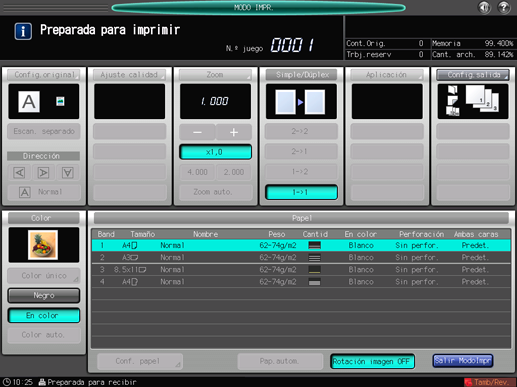Click the zoom minus button
Image resolution: width=517 pixels, height=387 pixels.
pyautogui.click(x=197, y=132)
